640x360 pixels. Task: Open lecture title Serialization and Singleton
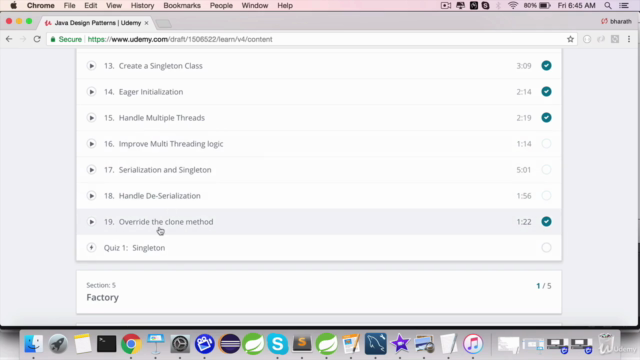pyautogui.click(x=165, y=170)
